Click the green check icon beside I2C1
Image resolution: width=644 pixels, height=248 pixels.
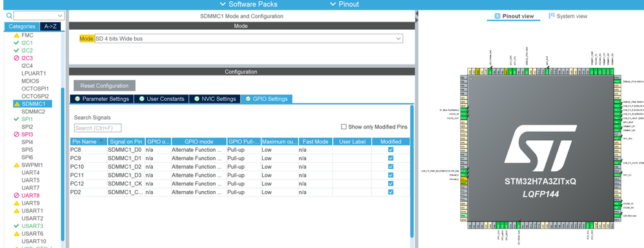pos(17,43)
